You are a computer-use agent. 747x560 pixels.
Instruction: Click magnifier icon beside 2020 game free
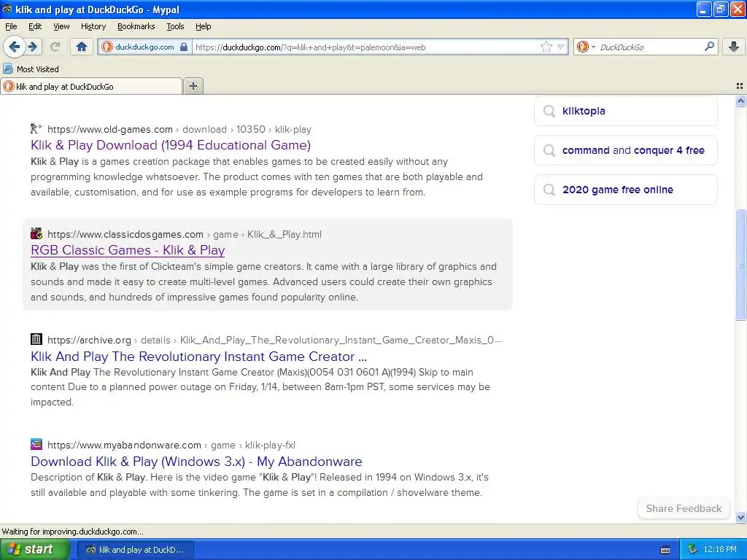(x=549, y=190)
